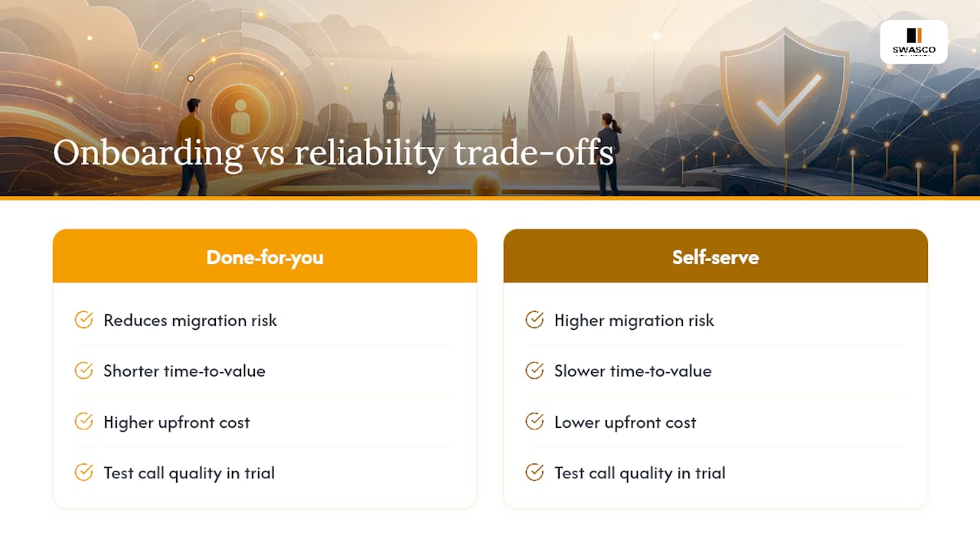980x551 pixels.
Task: Click the check icon next to Lower upfront cost
Action: click(534, 422)
